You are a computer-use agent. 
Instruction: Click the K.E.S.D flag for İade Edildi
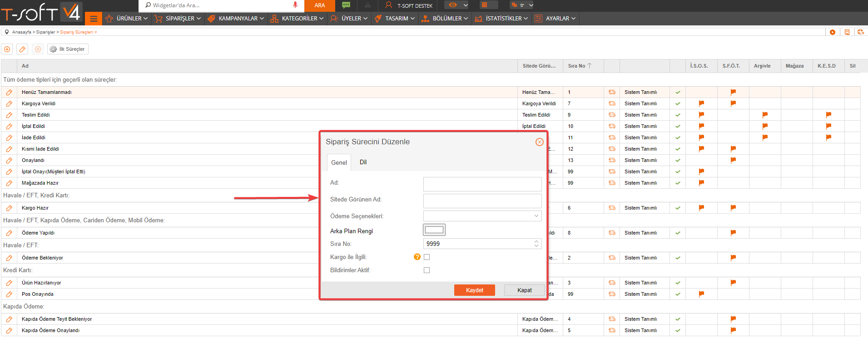(x=828, y=137)
